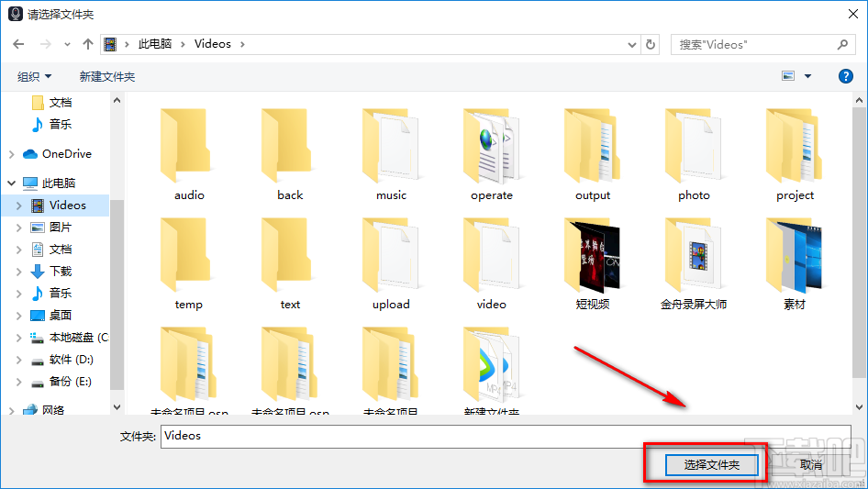
Task: Click the 选择文件夹 button
Action: 711,464
